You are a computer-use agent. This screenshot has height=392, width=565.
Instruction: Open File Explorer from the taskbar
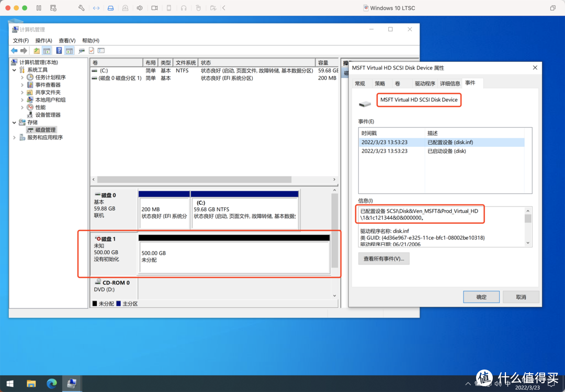[x=31, y=383]
